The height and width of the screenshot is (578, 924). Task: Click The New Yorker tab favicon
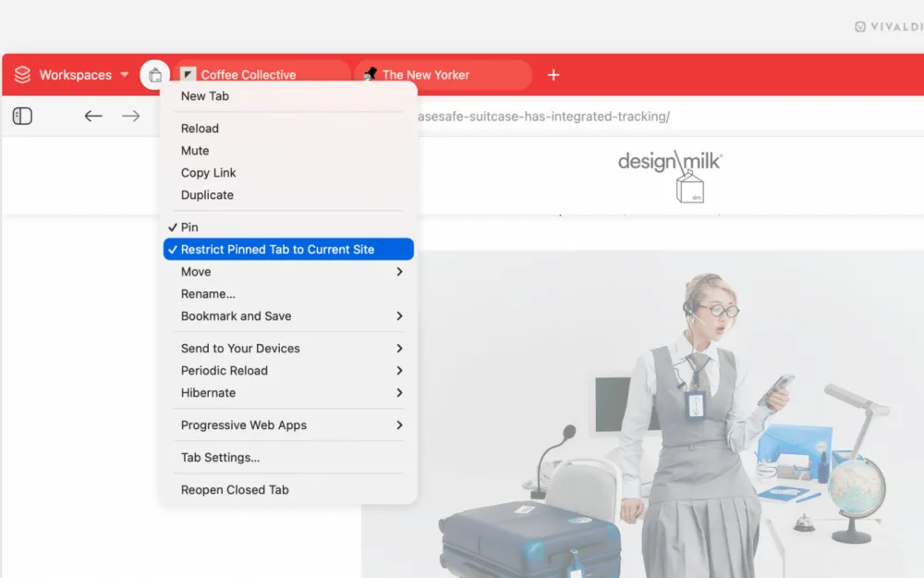(371, 75)
